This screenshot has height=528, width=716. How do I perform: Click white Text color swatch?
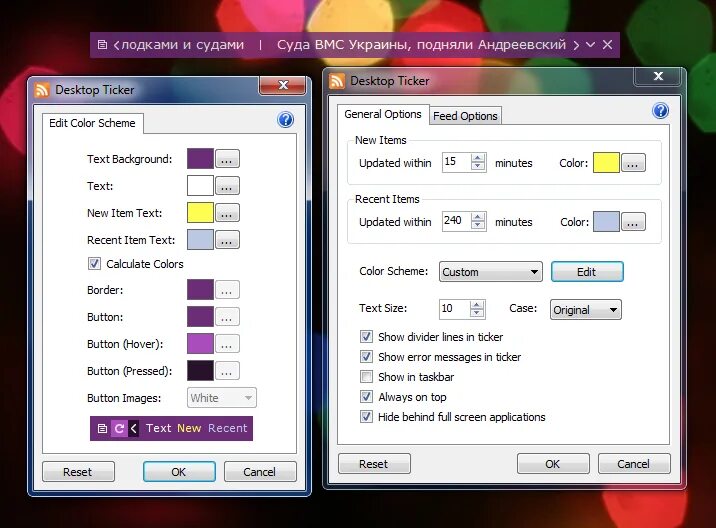[x=200, y=186]
